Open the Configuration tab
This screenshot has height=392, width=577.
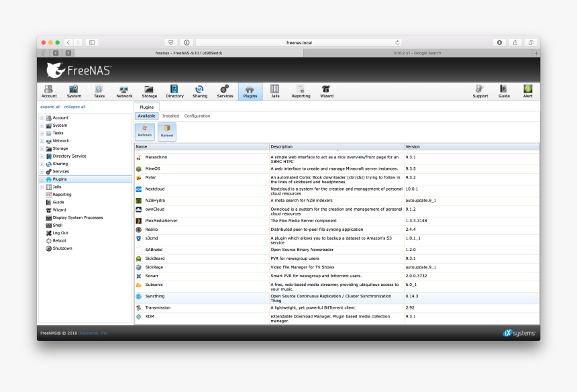tap(196, 115)
